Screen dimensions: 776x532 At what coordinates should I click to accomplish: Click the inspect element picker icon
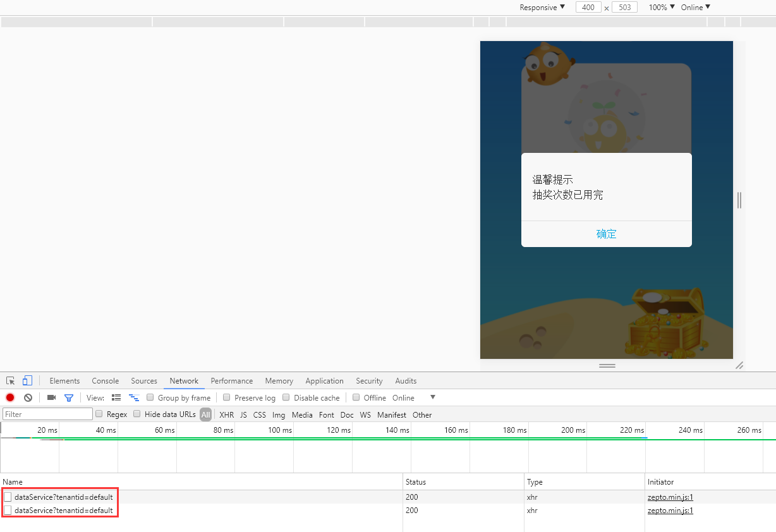pos(10,381)
